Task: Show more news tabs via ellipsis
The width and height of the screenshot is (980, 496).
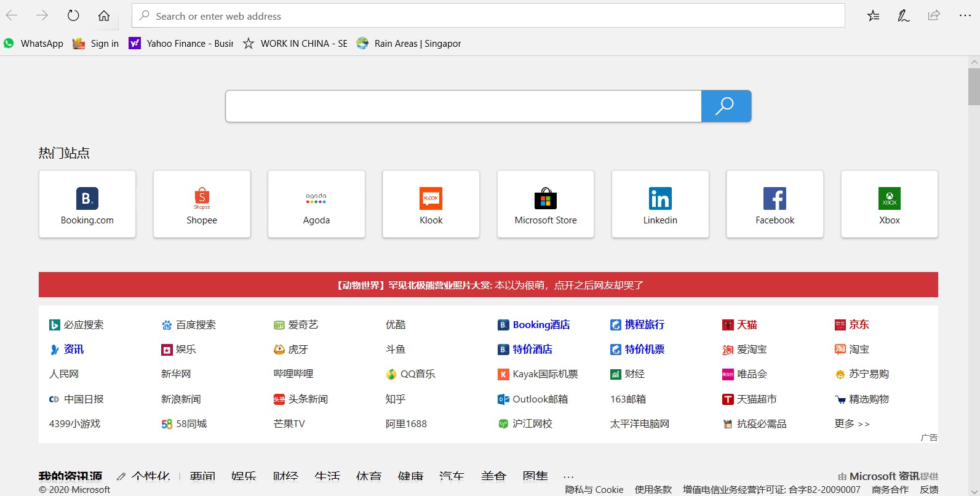Action: [568, 477]
